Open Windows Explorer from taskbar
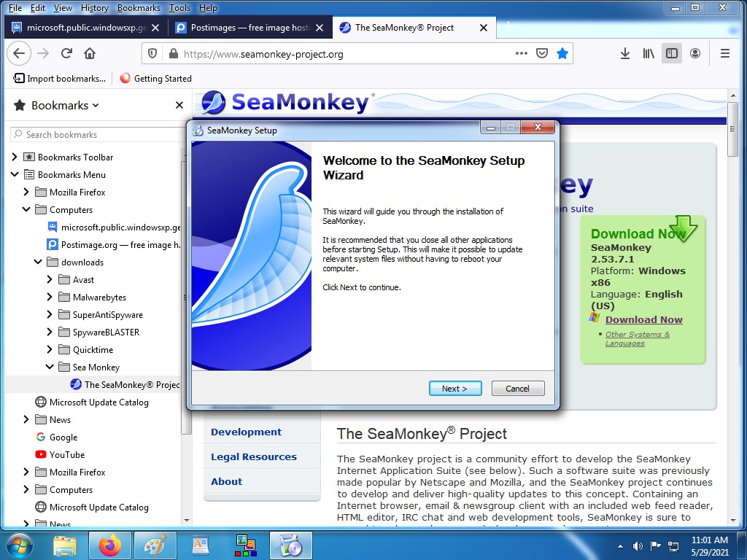 pos(65,545)
